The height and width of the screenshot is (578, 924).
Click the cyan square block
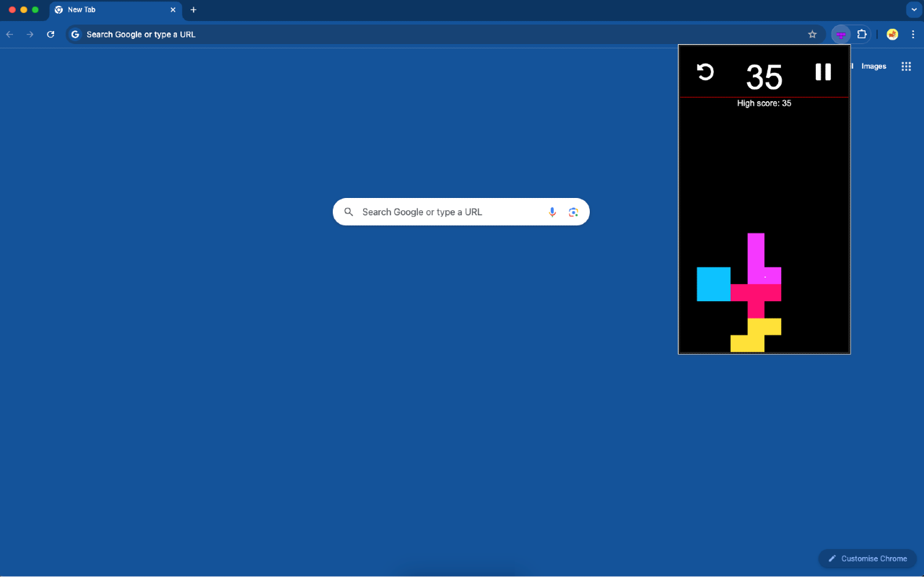tap(713, 284)
